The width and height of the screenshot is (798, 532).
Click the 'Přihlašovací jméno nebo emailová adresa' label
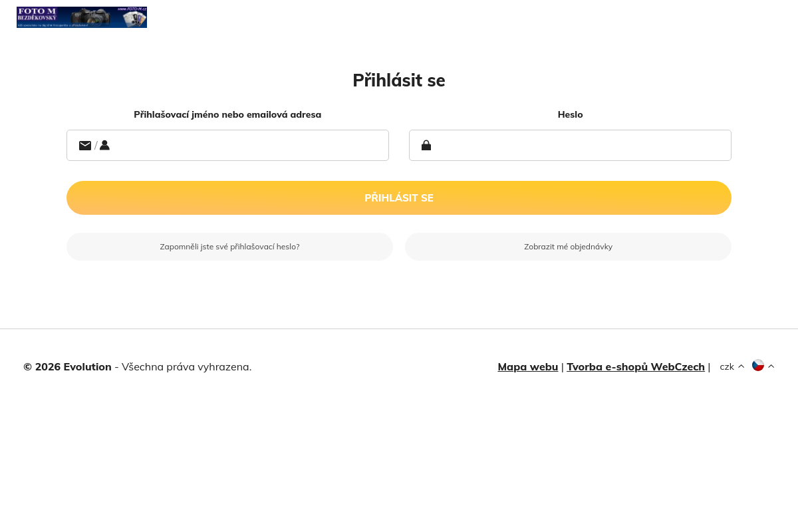pyautogui.click(x=227, y=114)
